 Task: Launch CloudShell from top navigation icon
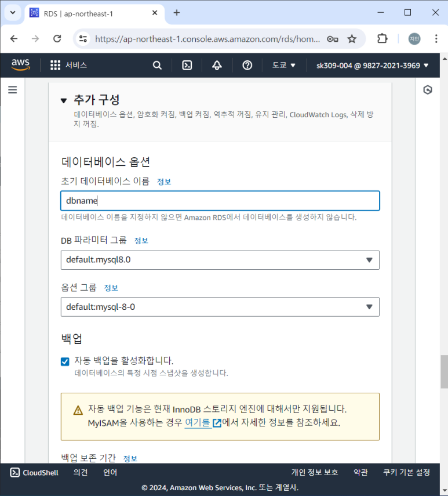click(x=187, y=66)
